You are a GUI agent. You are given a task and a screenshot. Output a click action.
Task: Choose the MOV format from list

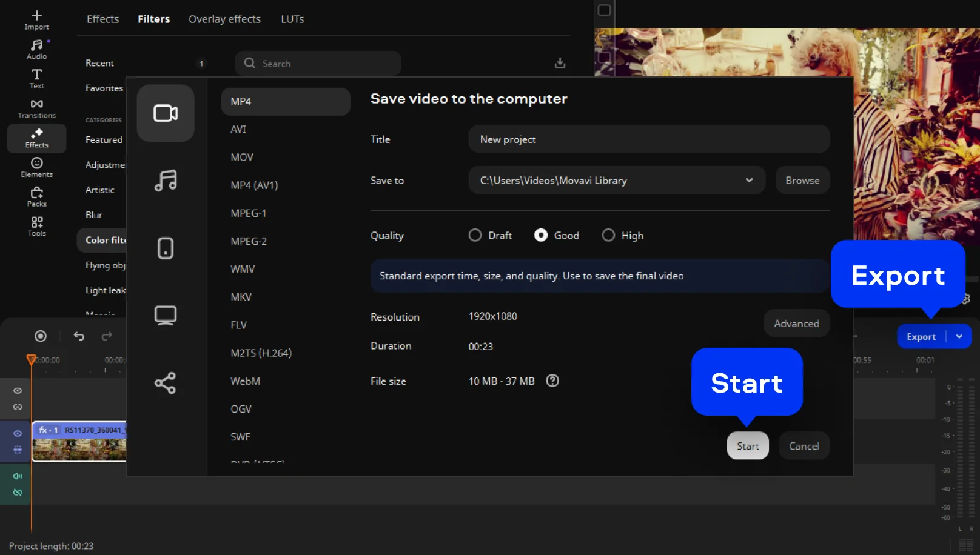[x=242, y=158]
